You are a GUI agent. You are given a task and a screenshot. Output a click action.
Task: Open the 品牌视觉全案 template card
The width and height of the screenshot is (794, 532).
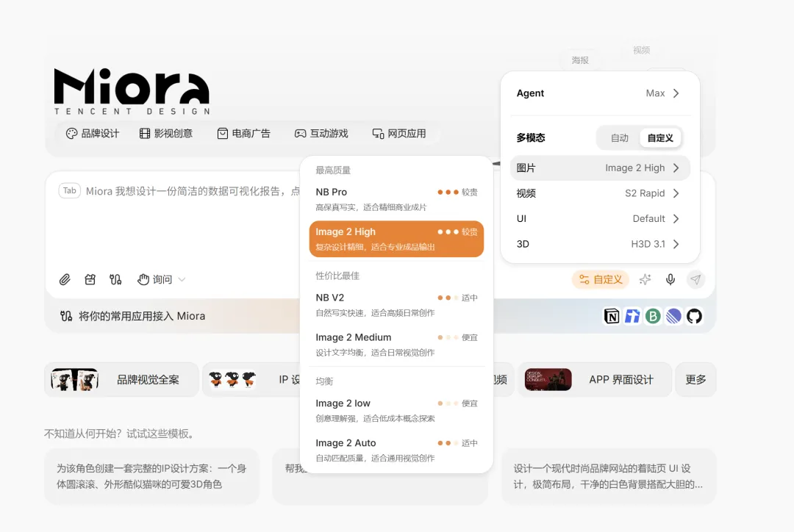coord(121,380)
